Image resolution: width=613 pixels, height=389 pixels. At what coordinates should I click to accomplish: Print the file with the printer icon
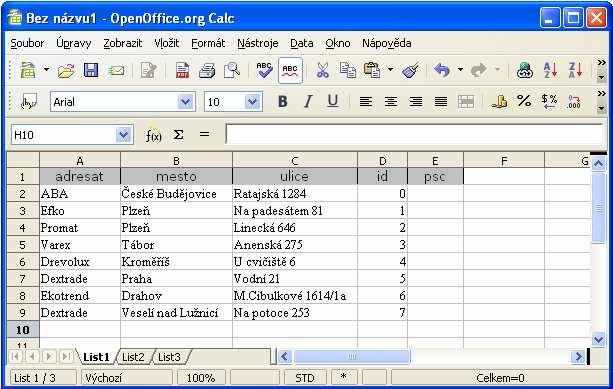(x=207, y=71)
